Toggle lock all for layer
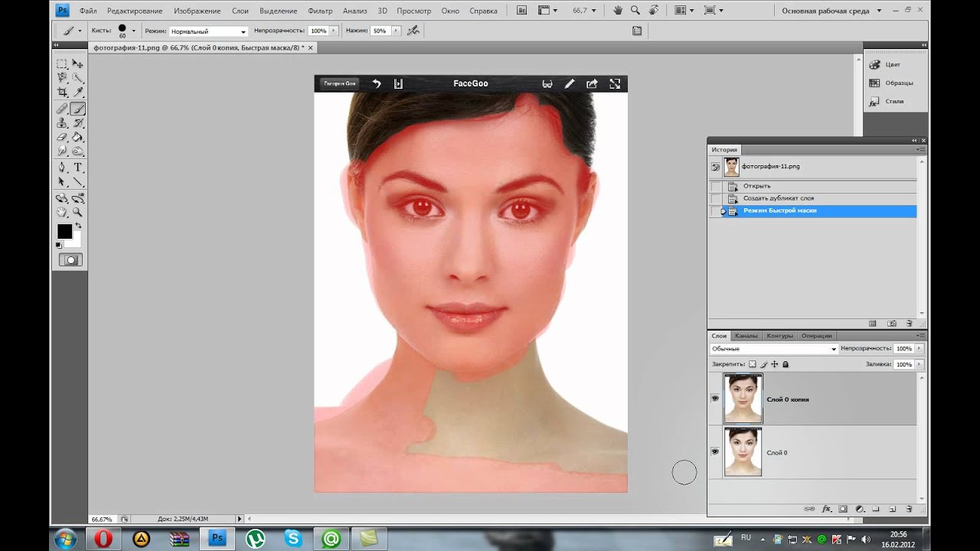Viewport: 980px width, 551px height. point(786,364)
